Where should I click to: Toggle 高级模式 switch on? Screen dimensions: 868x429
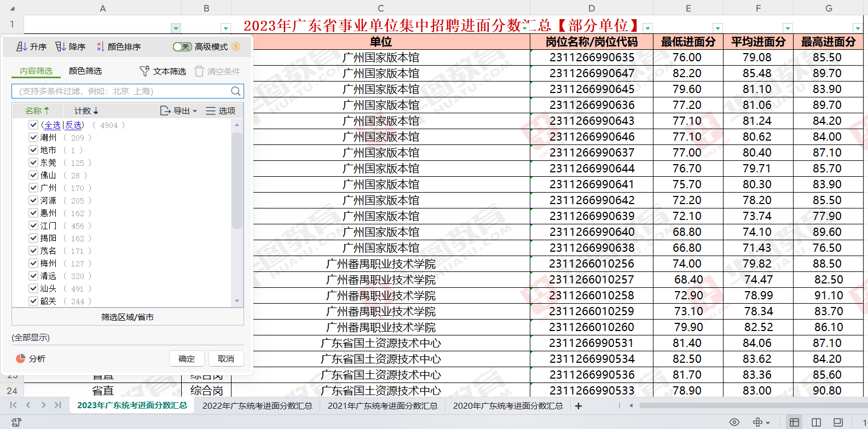182,47
